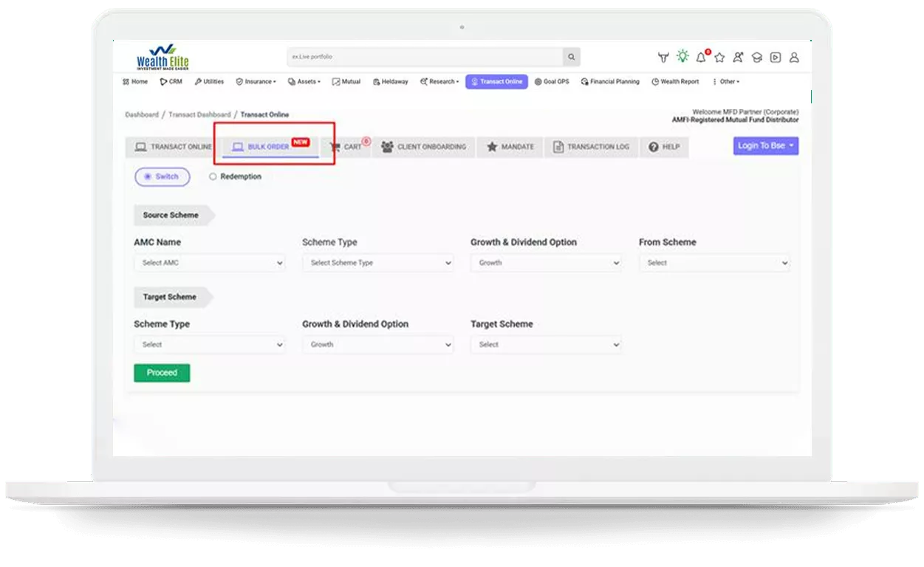The height and width of the screenshot is (567, 924).
Task: Switch to the Bulk Order tab
Action: (267, 147)
